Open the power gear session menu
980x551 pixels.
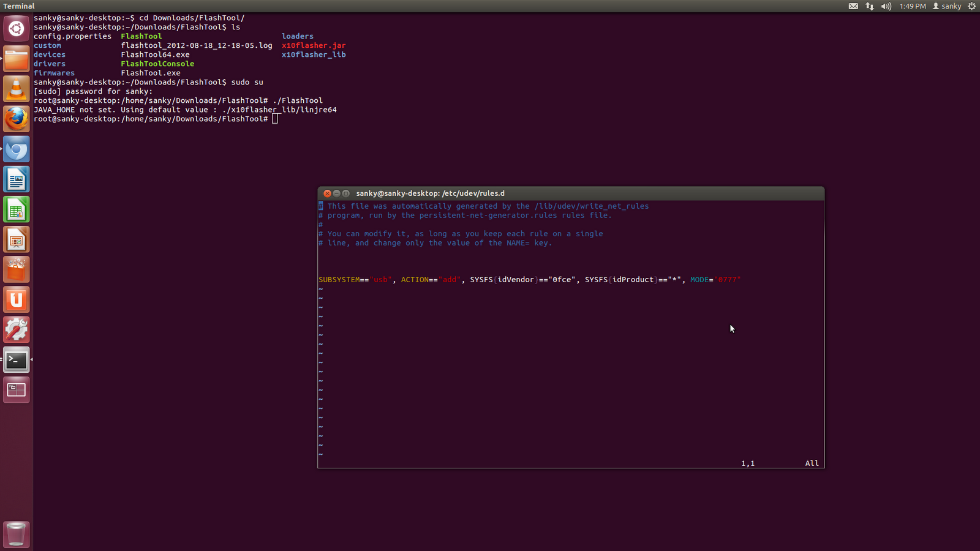click(x=971, y=6)
